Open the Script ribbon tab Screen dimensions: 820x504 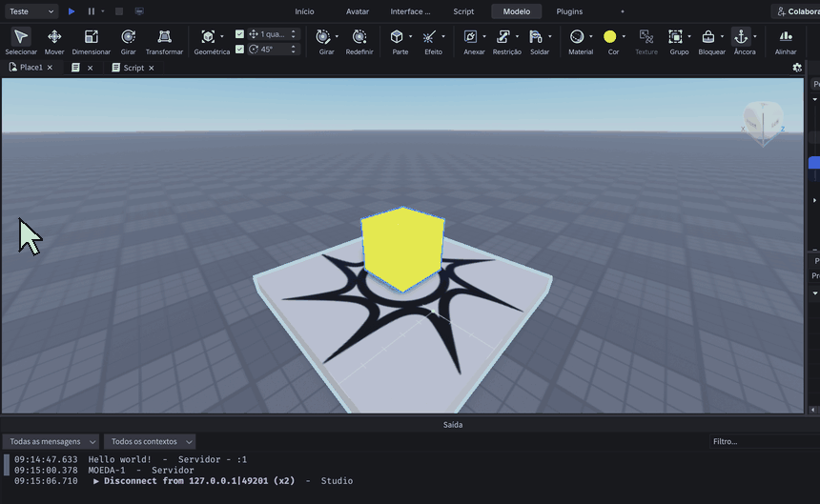[x=463, y=11]
